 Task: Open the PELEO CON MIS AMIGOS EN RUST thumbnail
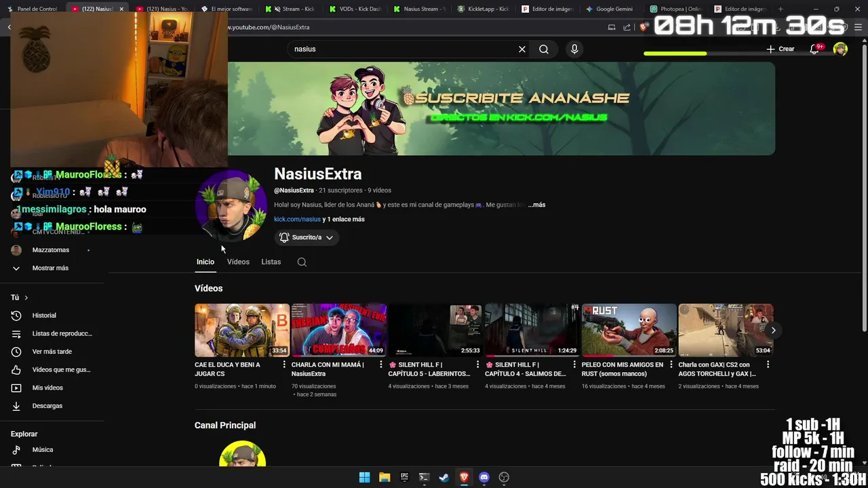(x=629, y=330)
